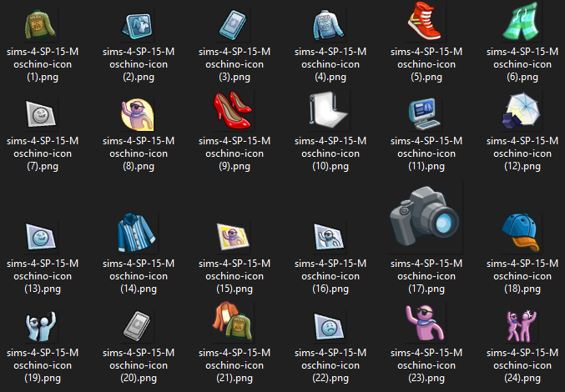The width and height of the screenshot is (565, 392).
Task: Select the green jacket icon file (1)
Action: pyautogui.click(x=40, y=25)
